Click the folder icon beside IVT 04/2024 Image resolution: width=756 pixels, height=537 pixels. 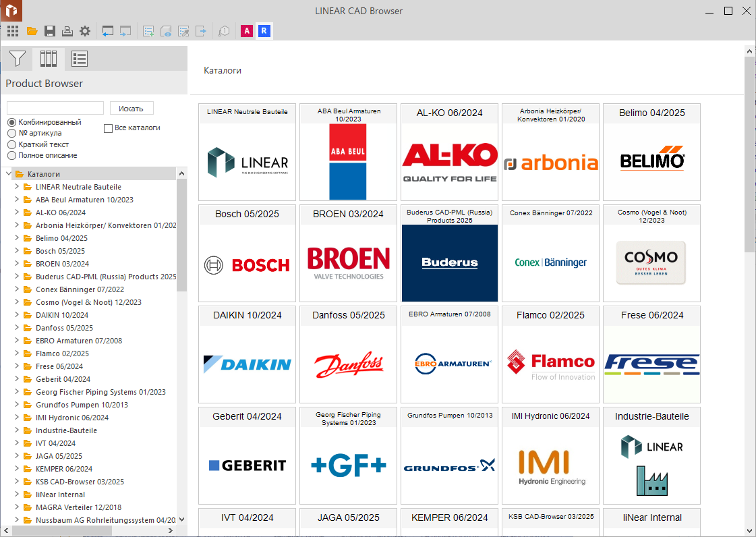[28, 443]
